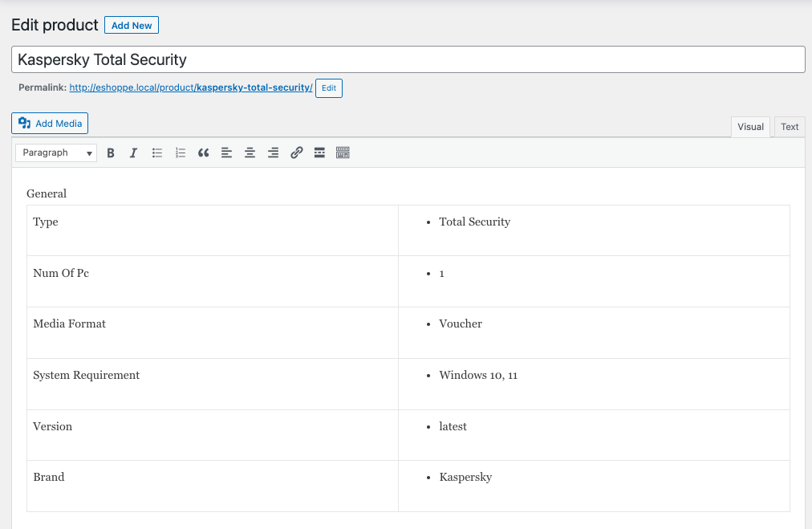812x529 pixels.
Task: Align text left
Action: pos(226,153)
